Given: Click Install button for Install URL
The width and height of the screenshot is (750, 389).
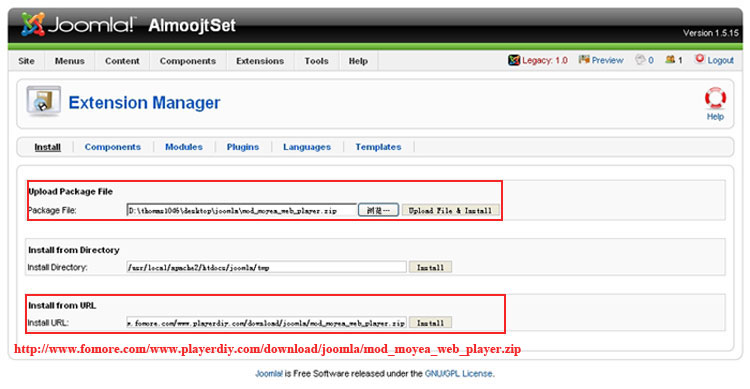Looking at the screenshot, I should point(430,323).
